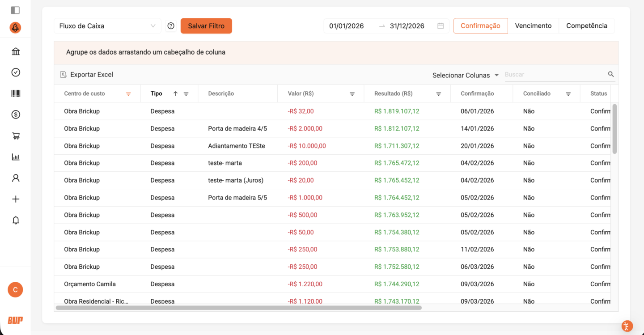The width and height of the screenshot is (644, 335).
Task: Open the bank building icon in sidebar
Action: point(16,51)
